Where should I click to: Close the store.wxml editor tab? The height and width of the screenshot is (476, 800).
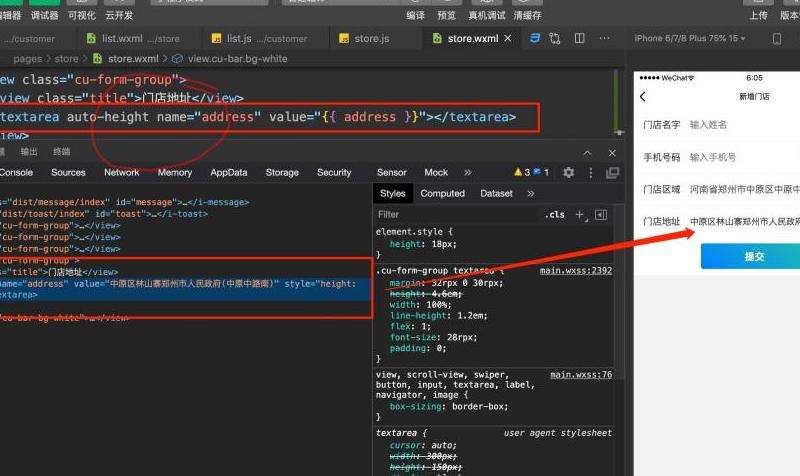(508, 38)
